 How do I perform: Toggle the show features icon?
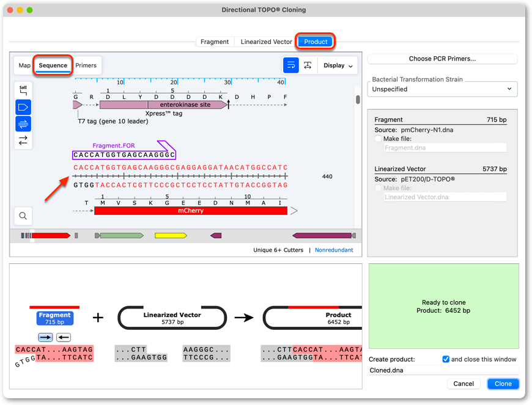tap(23, 108)
